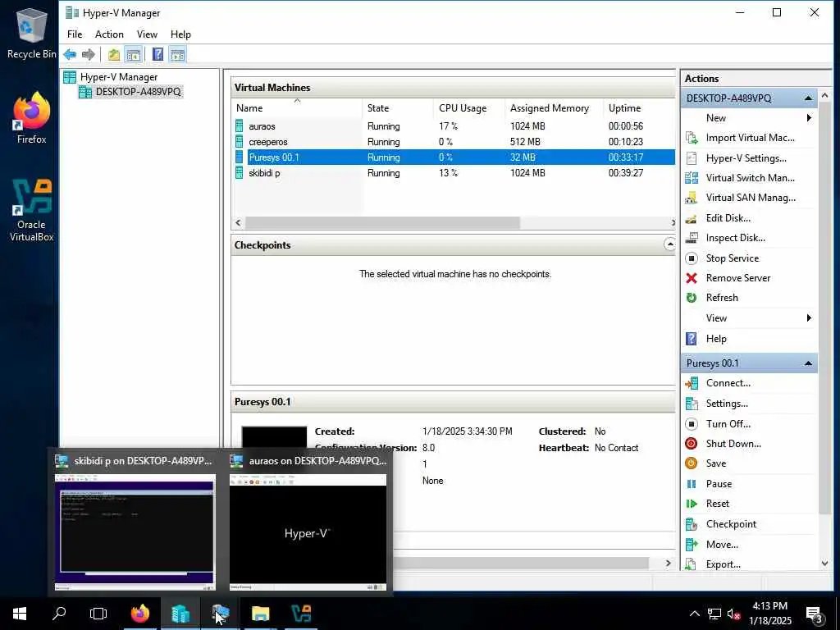
Task: Open the Windows Start menu
Action: click(20, 614)
